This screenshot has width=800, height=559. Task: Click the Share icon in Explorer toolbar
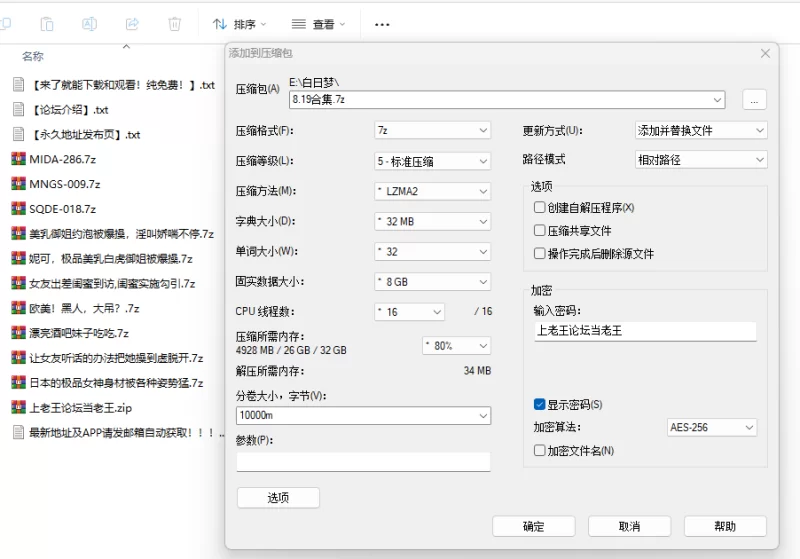(132, 24)
